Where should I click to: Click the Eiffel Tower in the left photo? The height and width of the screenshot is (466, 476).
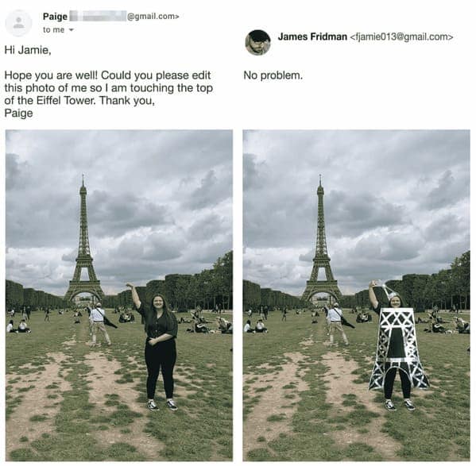(83, 243)
